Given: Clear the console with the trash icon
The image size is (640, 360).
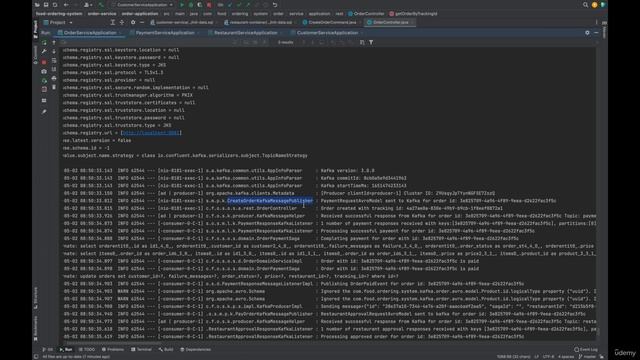Looking at the screenshot, I should pos(54,87).
